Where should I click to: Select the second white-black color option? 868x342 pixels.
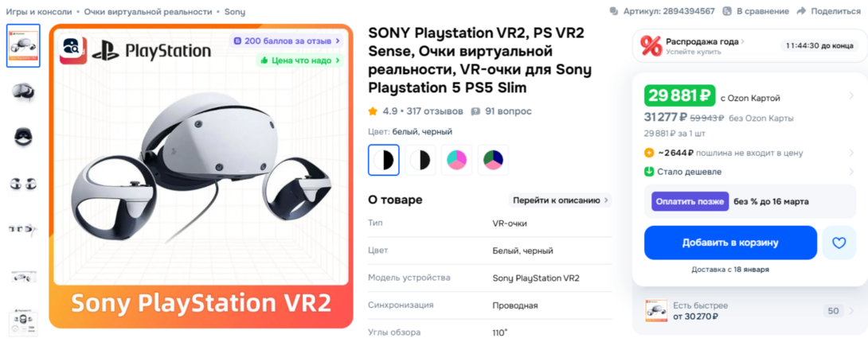pyautogui.click(x=420, y=160)
